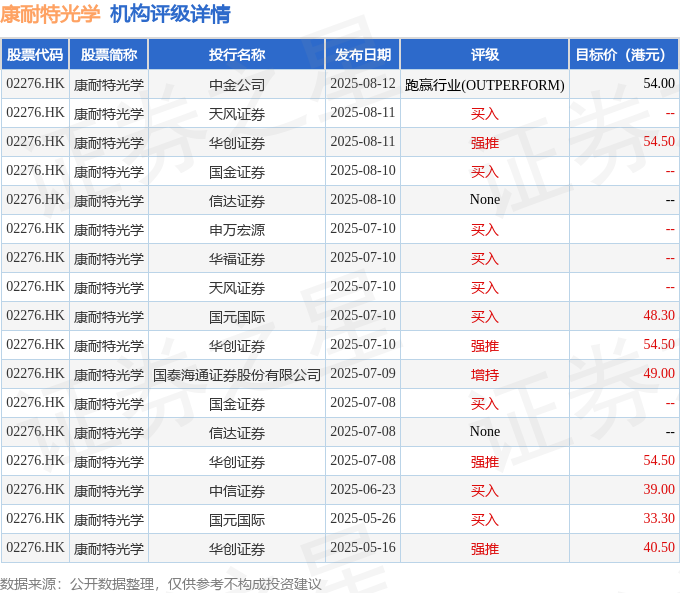The image size is (680, 593).
Task: Click the date 2025-07-09
Action: (363, 373)
